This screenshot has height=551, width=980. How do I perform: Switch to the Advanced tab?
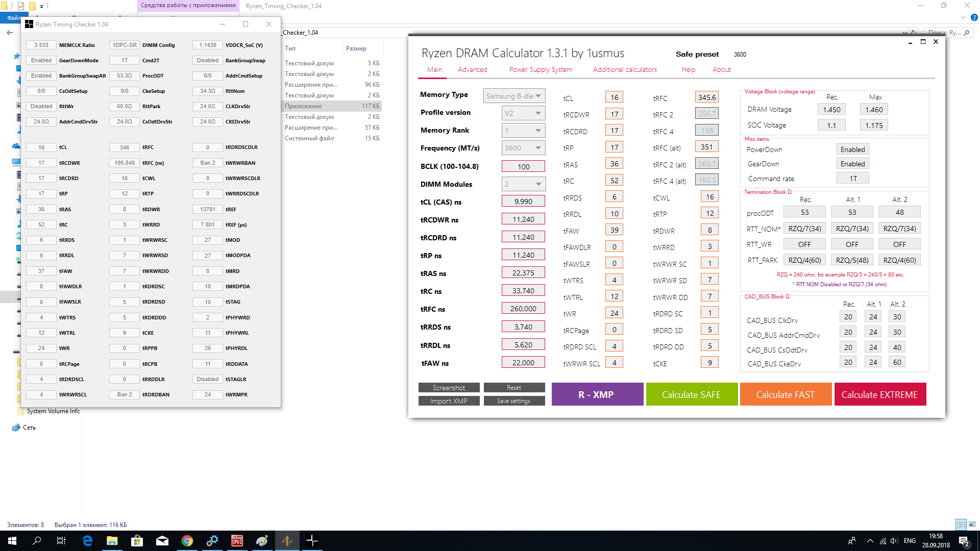pyautogui.click(x=472, y=70)
